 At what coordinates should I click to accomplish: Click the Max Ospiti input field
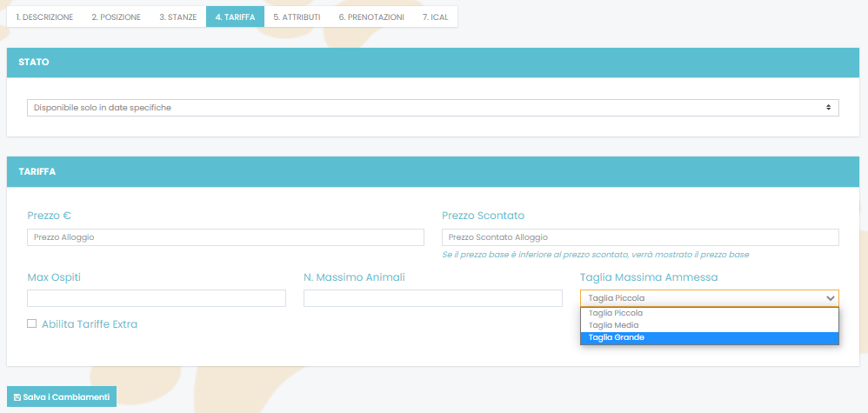[157, 298]
